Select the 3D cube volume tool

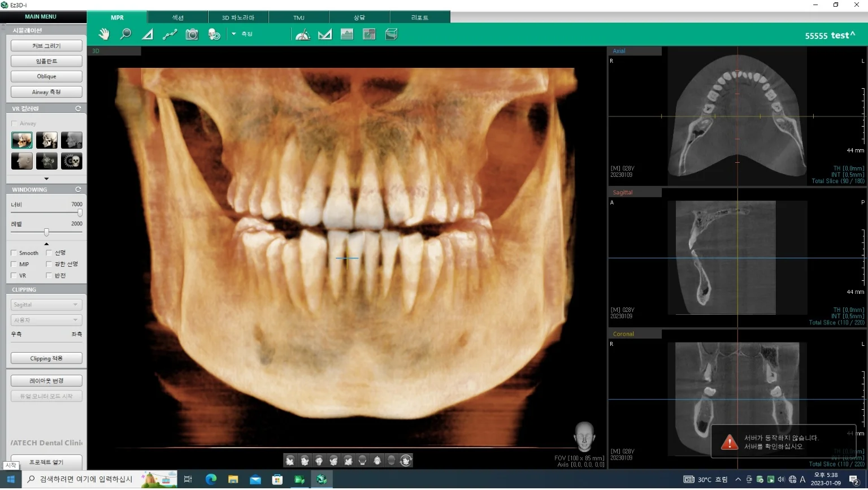tap(391, 34)
